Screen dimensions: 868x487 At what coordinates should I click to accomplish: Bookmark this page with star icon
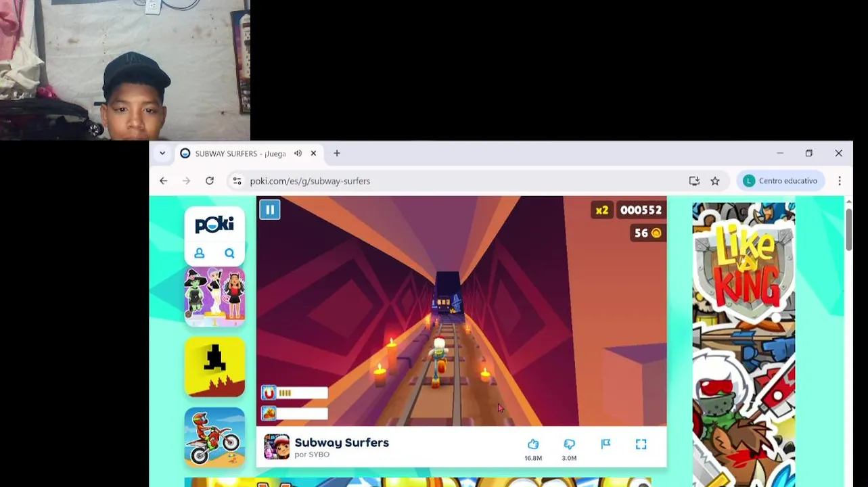coord(715,181)
